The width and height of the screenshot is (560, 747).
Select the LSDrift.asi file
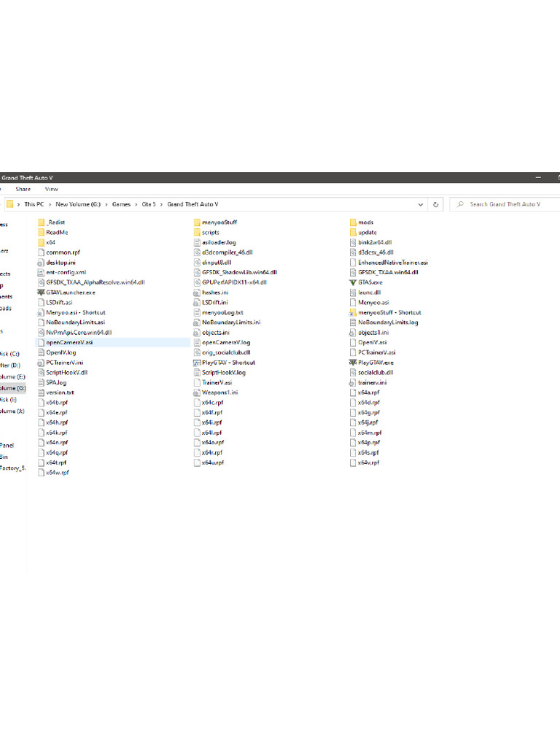point(59,303)
